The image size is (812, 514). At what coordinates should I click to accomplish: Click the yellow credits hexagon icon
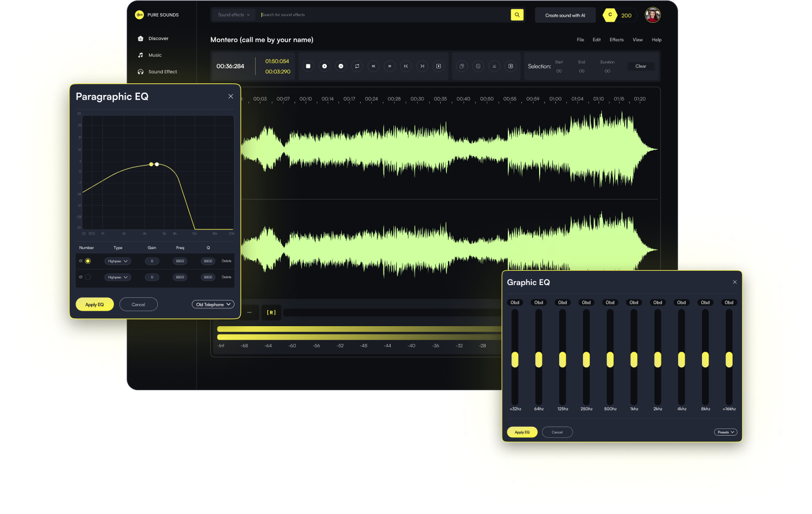tap(610, 15)
